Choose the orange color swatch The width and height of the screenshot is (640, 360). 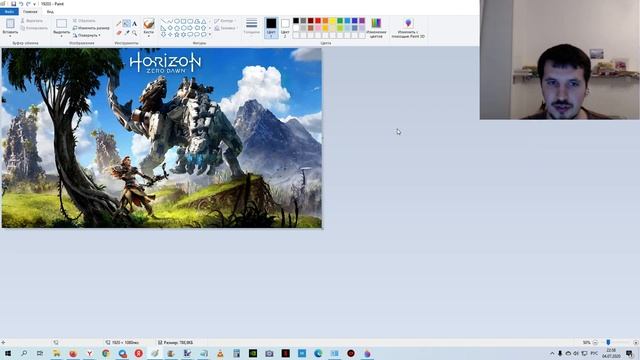point(325,21)
